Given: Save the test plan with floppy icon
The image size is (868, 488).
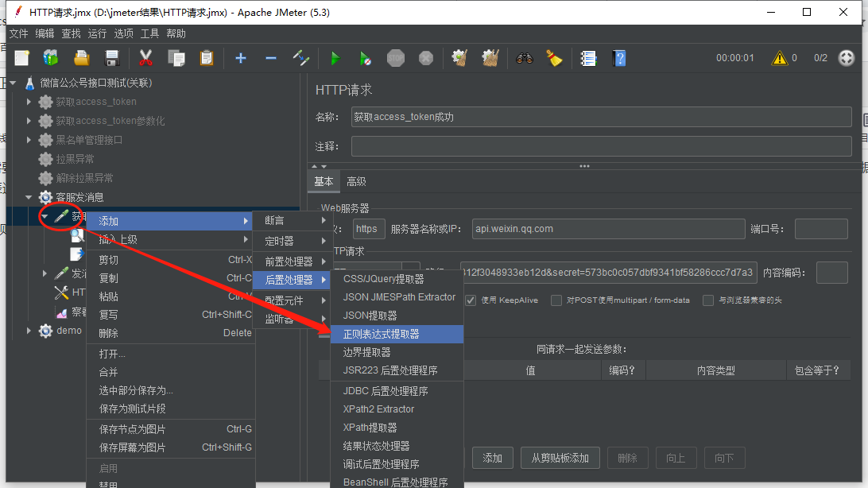Looking at the screenshot, I should (112, 58).
